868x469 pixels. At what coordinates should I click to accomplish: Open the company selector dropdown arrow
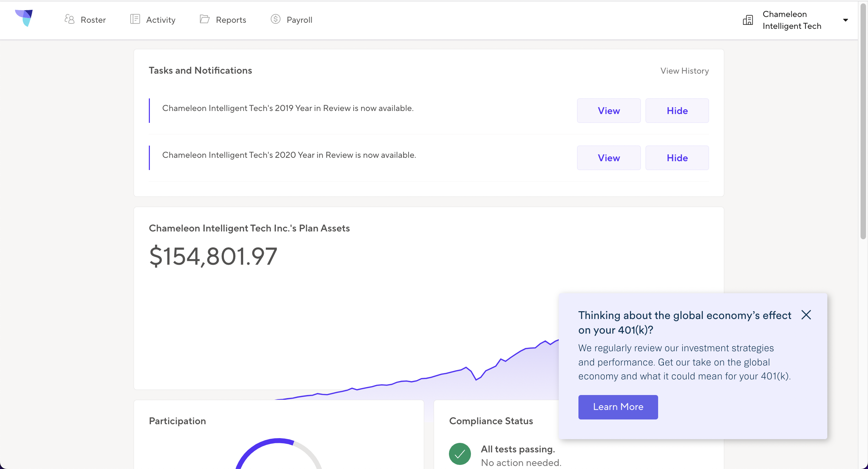846,20
